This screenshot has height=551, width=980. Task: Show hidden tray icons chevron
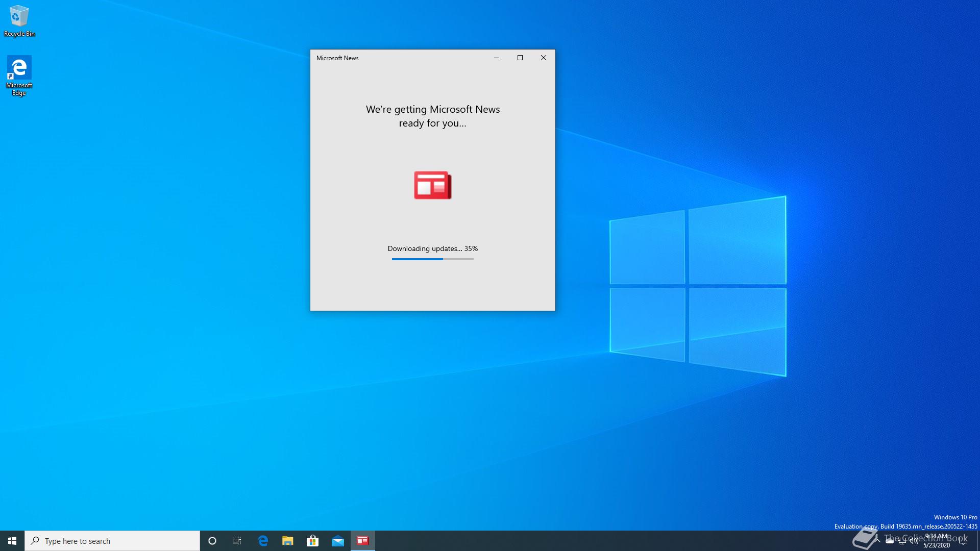pyautogui.click(x=877, y=541)
